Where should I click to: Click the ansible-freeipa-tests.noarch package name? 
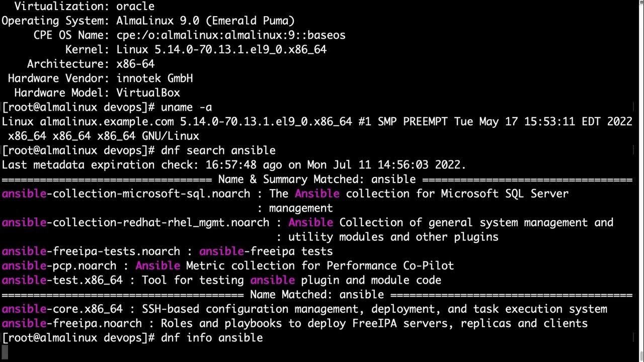(x=91, y=251)
